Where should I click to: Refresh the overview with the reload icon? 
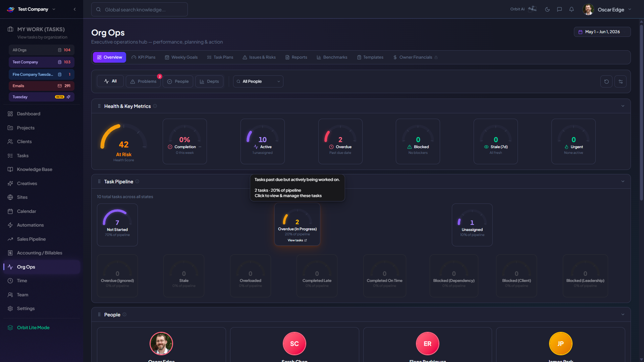tap(606, 81)
